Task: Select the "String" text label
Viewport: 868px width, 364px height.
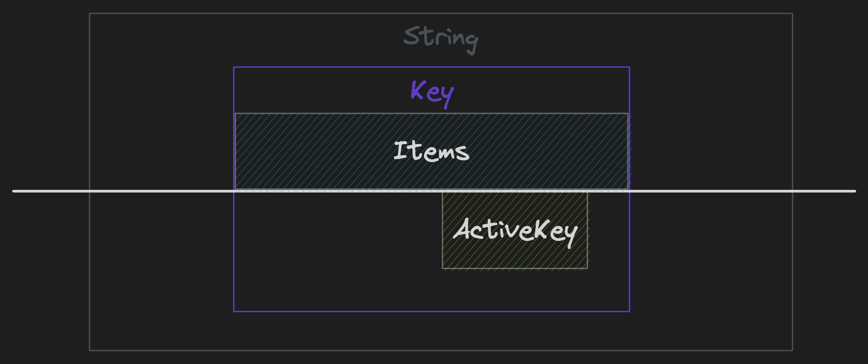Action: click(441, 39)
